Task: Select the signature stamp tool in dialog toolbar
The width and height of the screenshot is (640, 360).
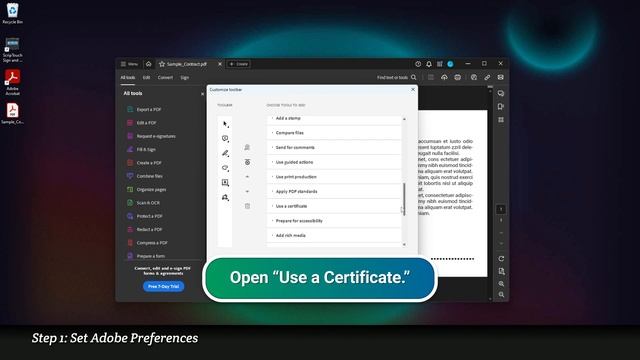Action: 225,198
